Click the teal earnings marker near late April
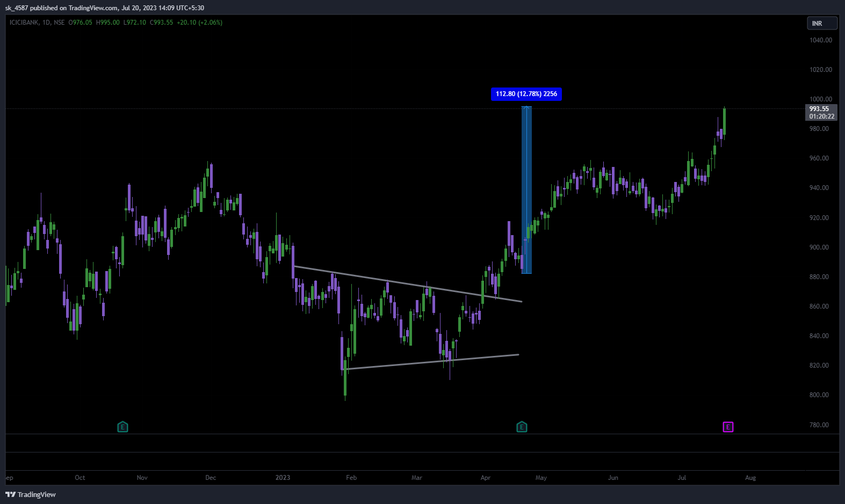845x504 pixels. [x=522, y=427]
